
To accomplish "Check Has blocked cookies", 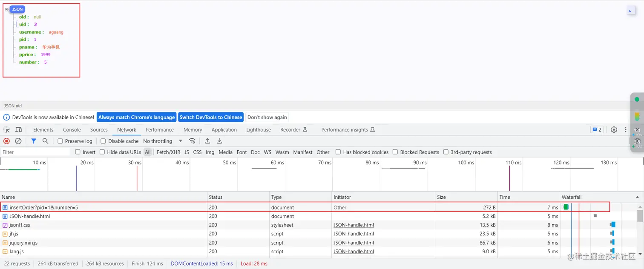I will 338,152.
